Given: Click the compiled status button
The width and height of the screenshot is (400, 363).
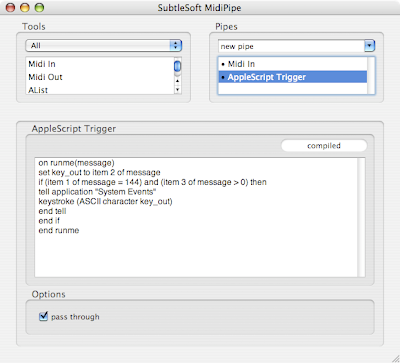Looking at the screenshot, I should [x=324, y=146].
